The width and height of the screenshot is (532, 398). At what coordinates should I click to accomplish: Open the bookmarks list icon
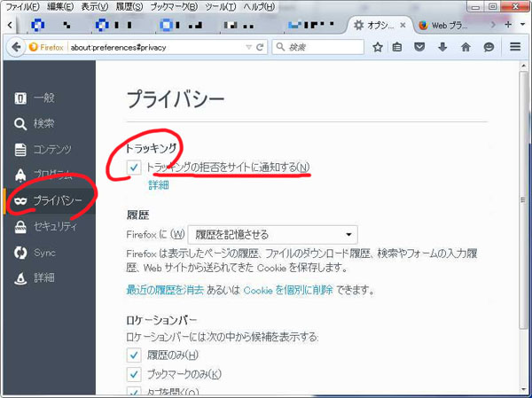(x=397, y=47)
